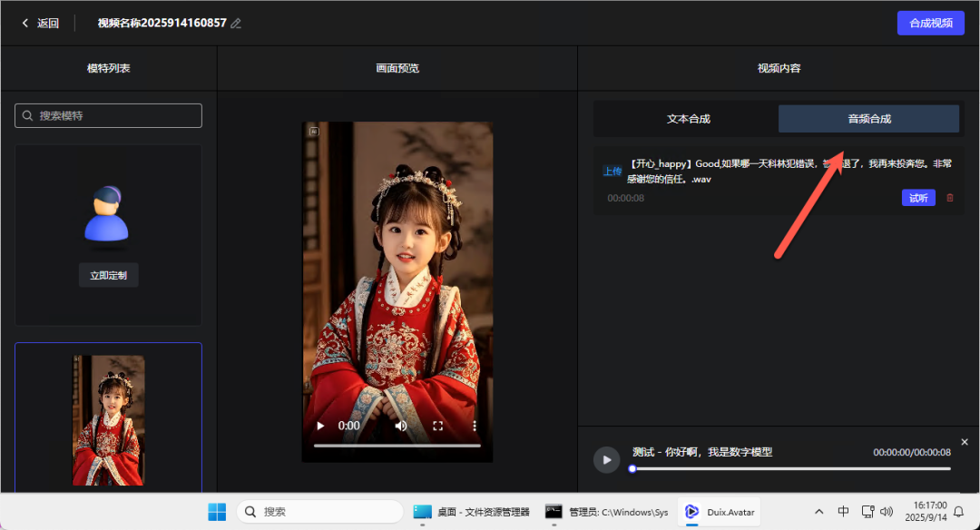Screen dimensions: 980x530
Task: Delete the uploaded audio with trash icon
Action: point(950,198)
